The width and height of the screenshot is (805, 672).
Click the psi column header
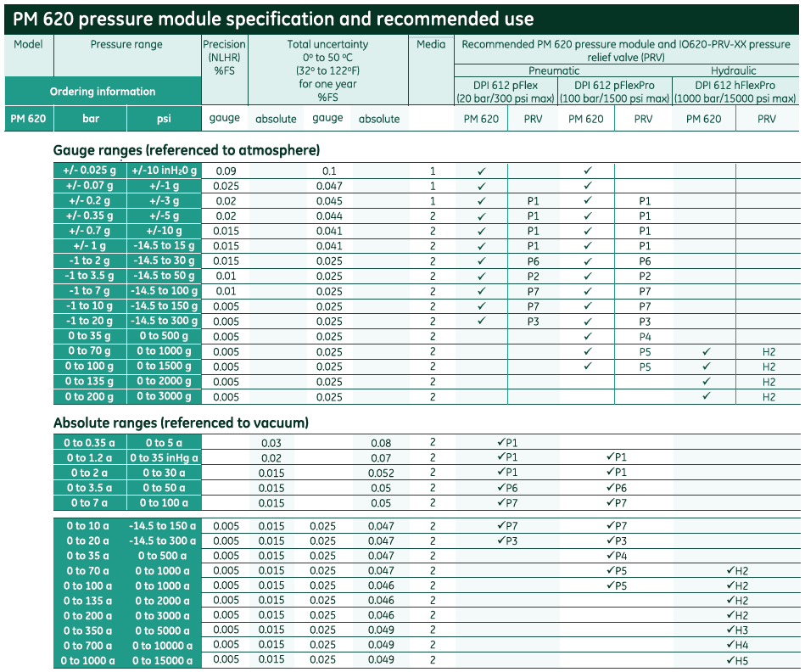coord(164,119)
